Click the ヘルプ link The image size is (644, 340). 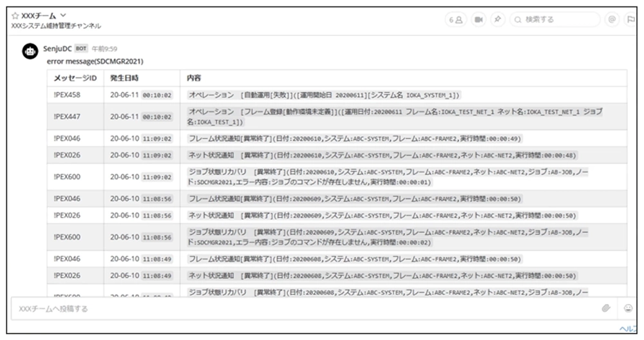[x=629, y=329]
